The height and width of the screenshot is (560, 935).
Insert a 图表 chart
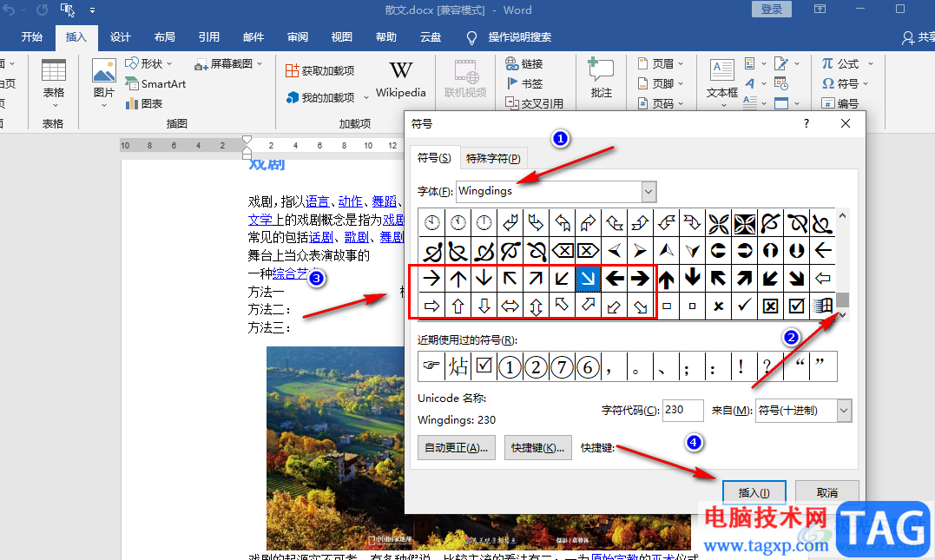pos(144,104)
